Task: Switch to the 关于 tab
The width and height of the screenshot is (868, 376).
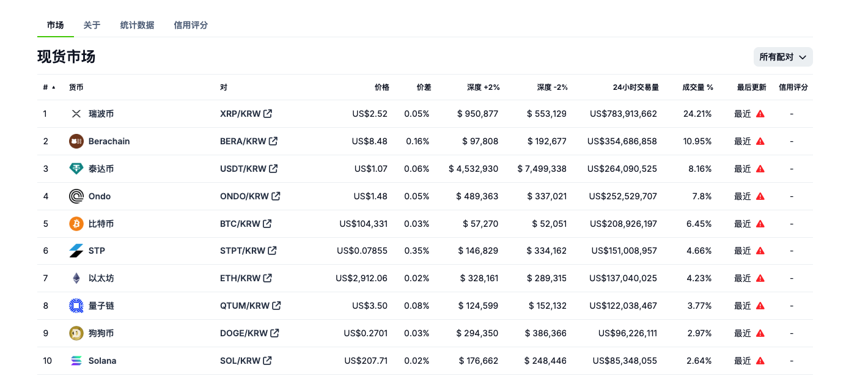Action: click(x=92, y=25)
